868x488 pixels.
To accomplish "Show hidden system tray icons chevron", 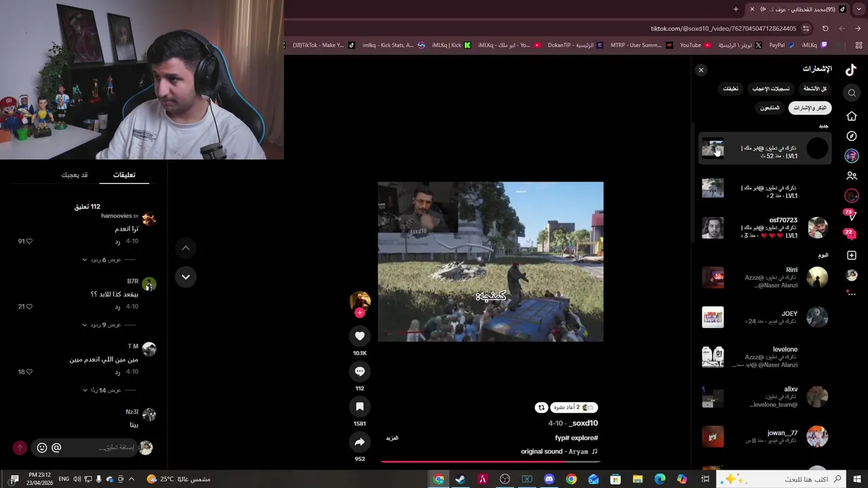I will tap(131, 479).
